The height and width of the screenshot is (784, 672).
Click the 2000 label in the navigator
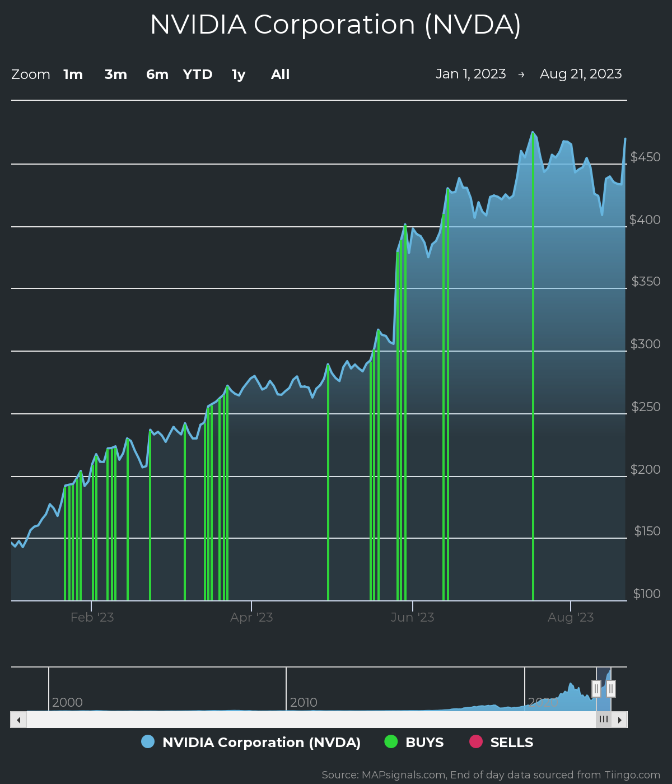tap(67, 702)
